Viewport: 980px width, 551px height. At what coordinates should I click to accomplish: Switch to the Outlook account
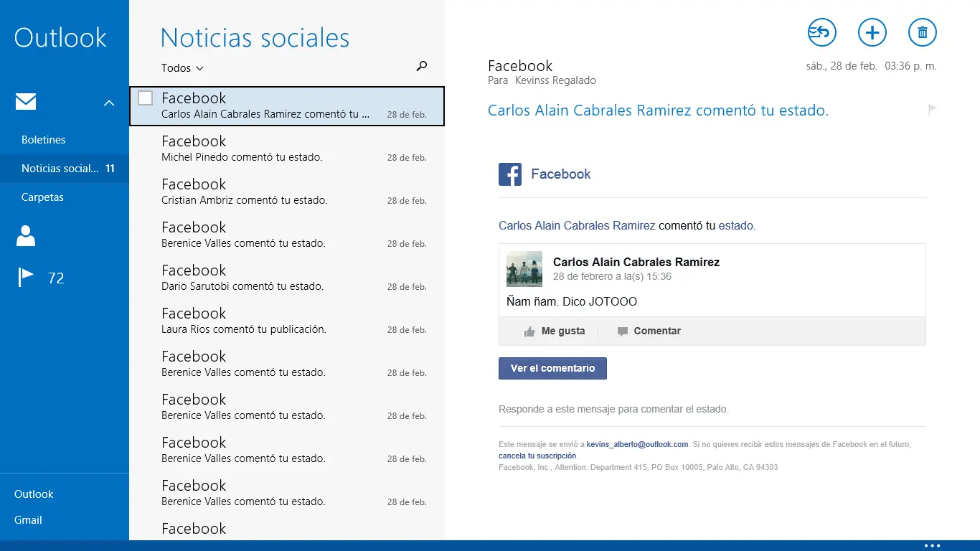[x=34, y=494]
